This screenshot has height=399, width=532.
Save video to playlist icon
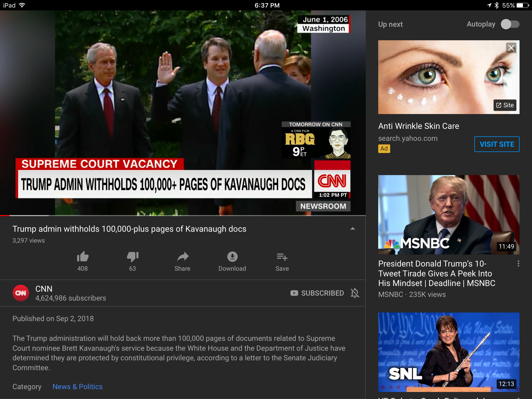[282, 257]
